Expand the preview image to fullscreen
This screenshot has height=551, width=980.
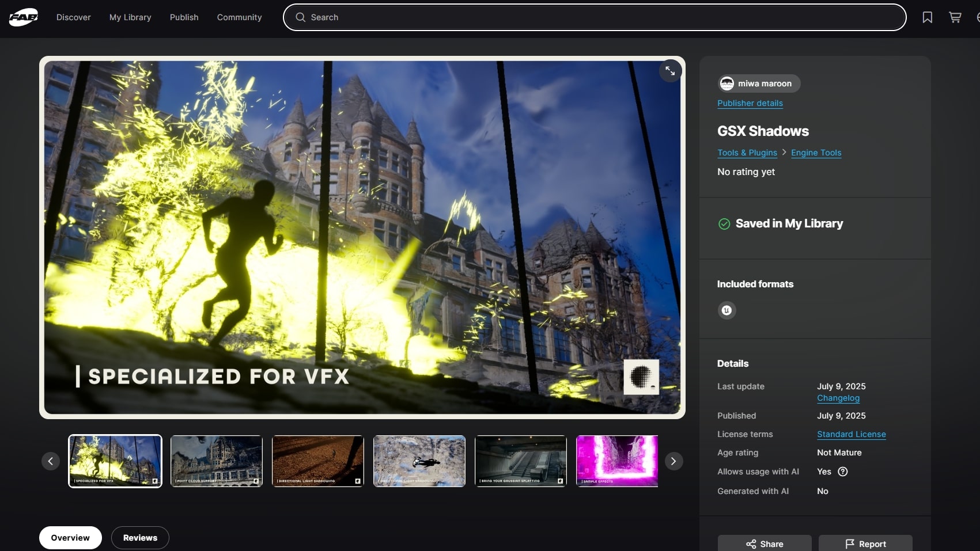670,71
